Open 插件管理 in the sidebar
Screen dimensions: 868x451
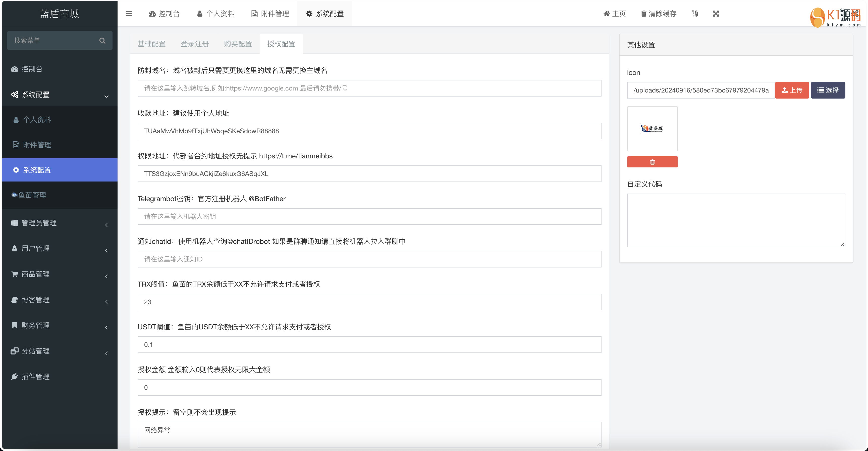click(35, 376)
